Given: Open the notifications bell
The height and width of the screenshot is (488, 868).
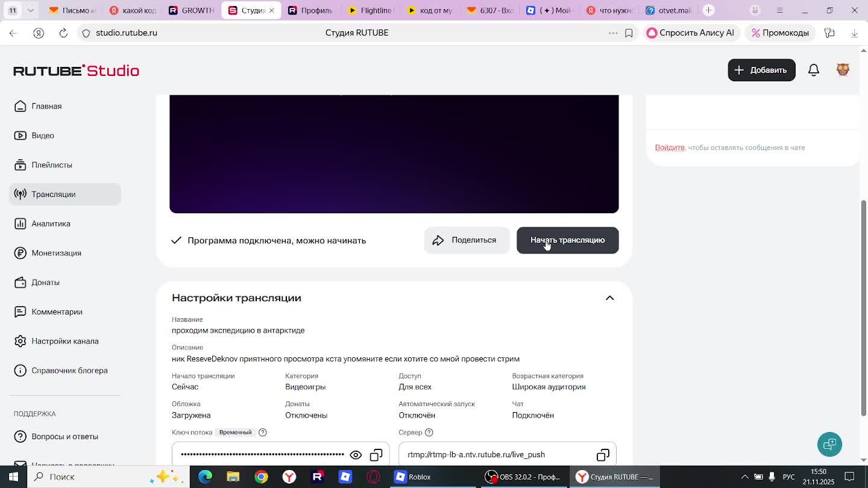Looking at the screenshot, I should pyautogui.click(x=814, y=70).
